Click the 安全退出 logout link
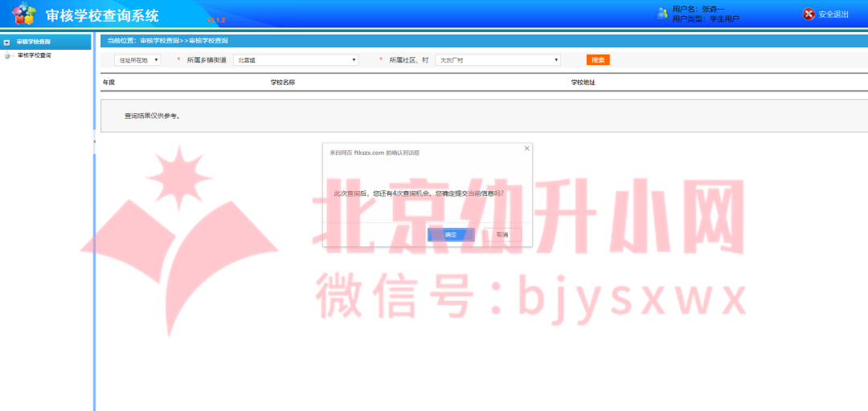Viewport: 868px width, 411px height. (x=833, y=14)
